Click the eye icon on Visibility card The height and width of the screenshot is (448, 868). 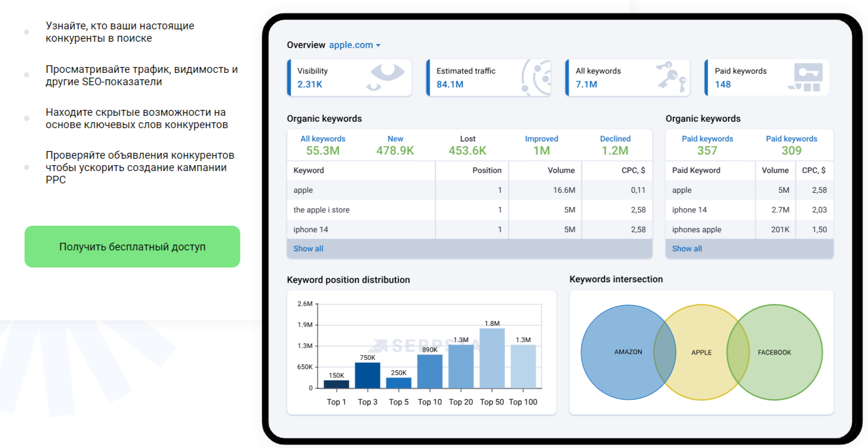[x=387, y=77]
